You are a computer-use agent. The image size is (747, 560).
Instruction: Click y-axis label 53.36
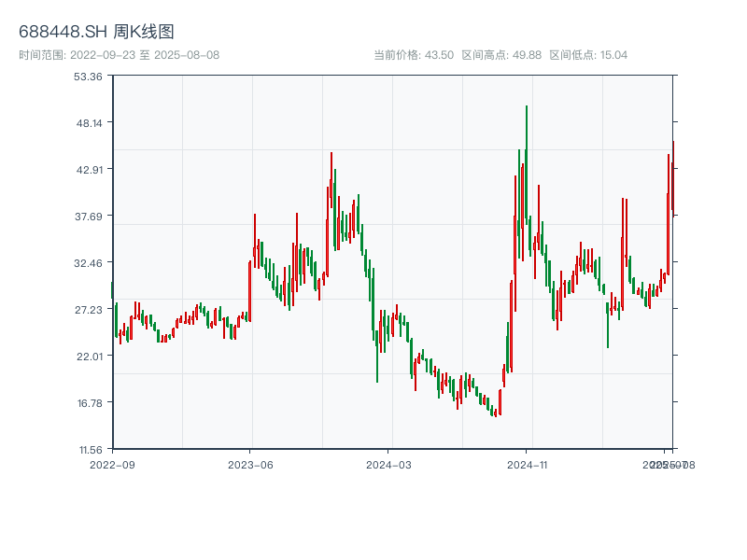(88, 77)
